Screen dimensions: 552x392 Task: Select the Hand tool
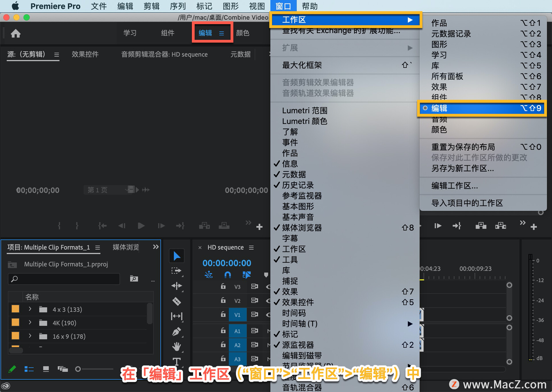[177, 346]
